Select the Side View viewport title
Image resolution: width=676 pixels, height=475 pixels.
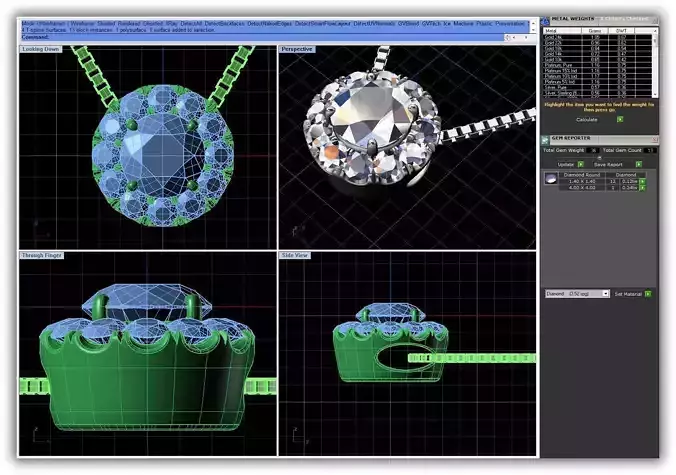[295, 255]
